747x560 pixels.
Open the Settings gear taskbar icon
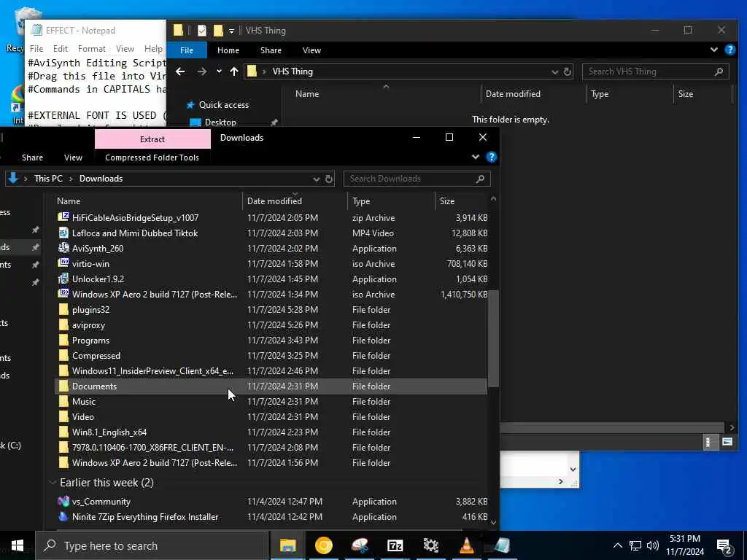(x=430, y=545)
